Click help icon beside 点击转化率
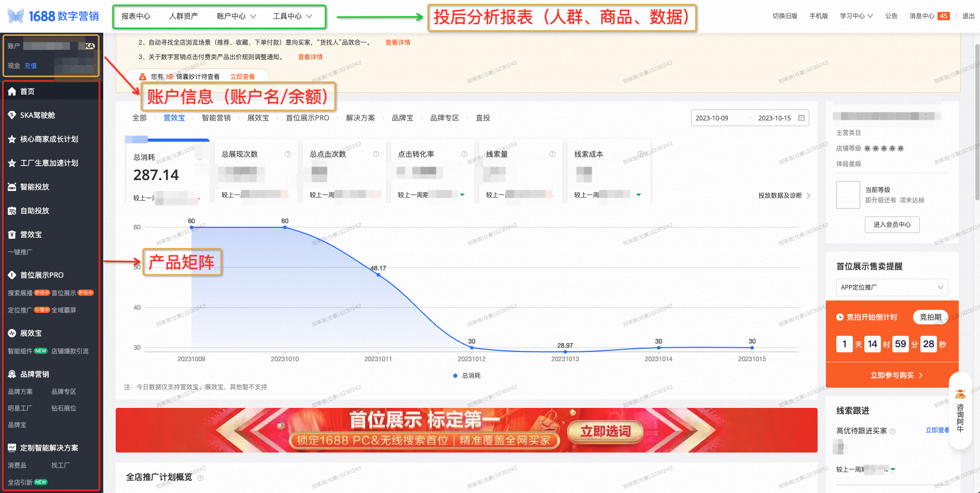The width and height of the screenshot is (980, 493). click(464, 154)
